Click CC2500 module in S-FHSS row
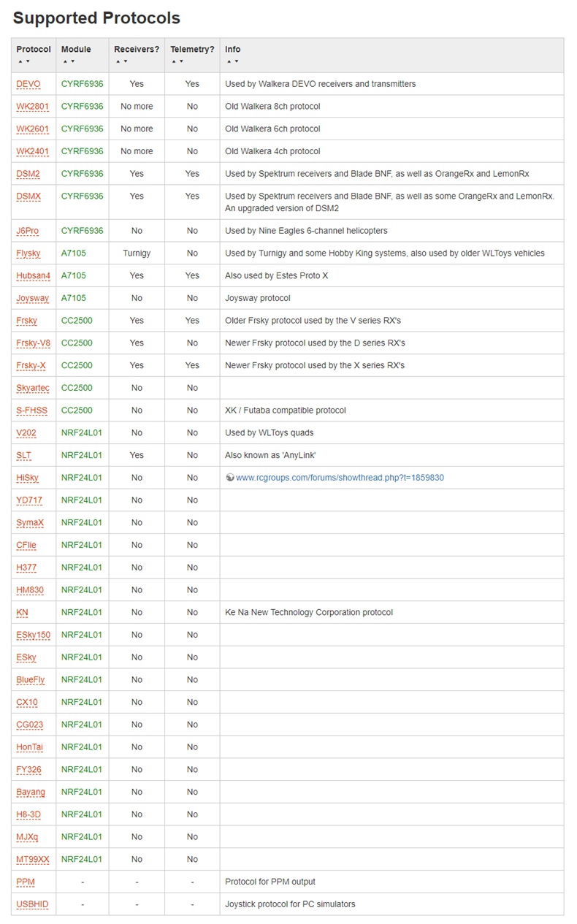Image resolution: width=577 pixels, height=924 pixels. click(77, 411)
